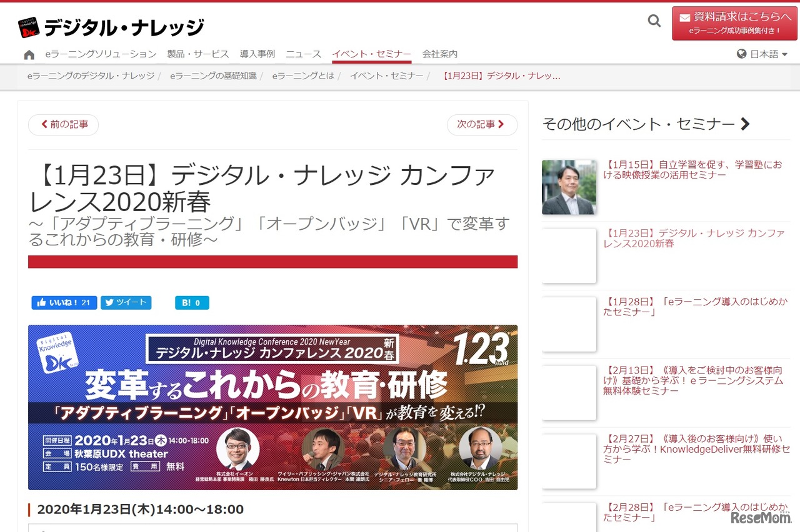Open the 1月28日 eラーニング導入のはじめかたセミナー link
The height and width of the screenshot is (532, 800).
[x=694, y=307]
